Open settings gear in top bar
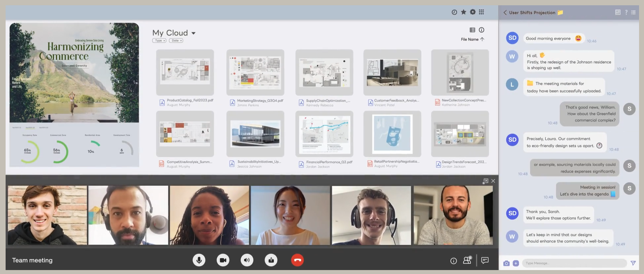 473,12
